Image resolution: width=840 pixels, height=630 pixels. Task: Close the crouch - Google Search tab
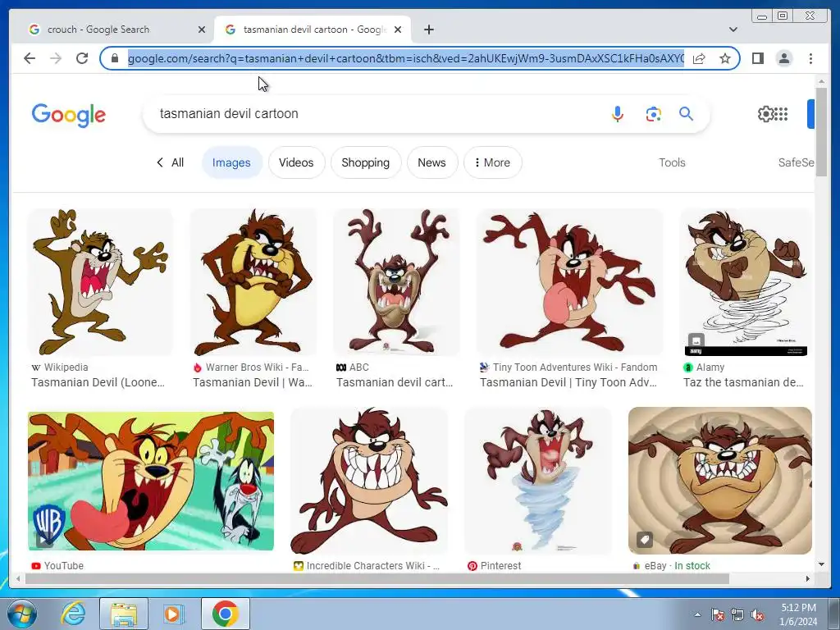pos(202,30)
